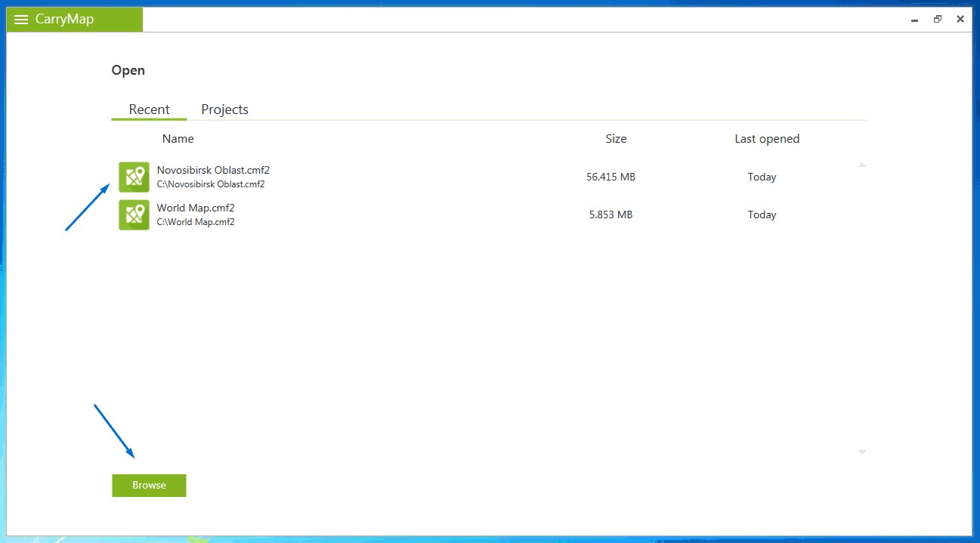Click the Novosibirsk Oblast map file icon

coord(134,177)
